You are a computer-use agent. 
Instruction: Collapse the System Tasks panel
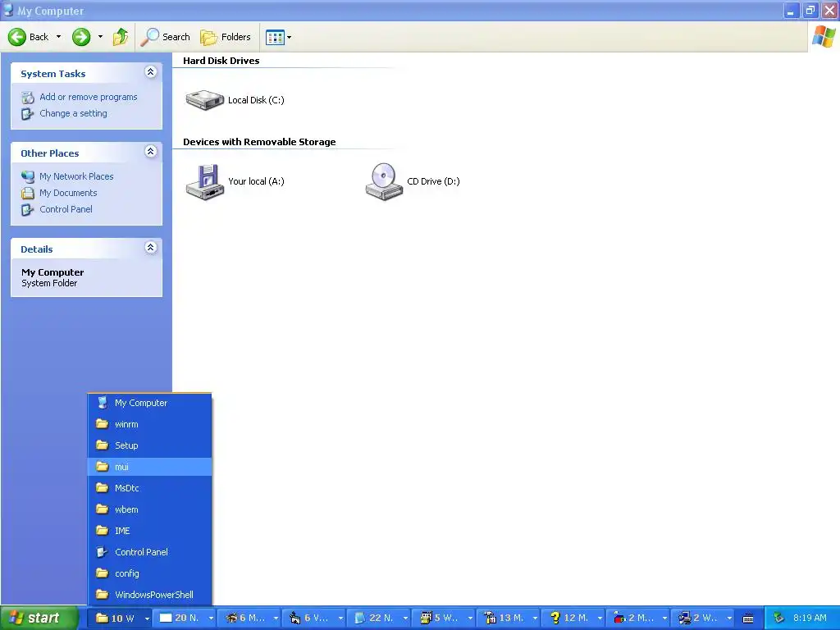[151, 72]
